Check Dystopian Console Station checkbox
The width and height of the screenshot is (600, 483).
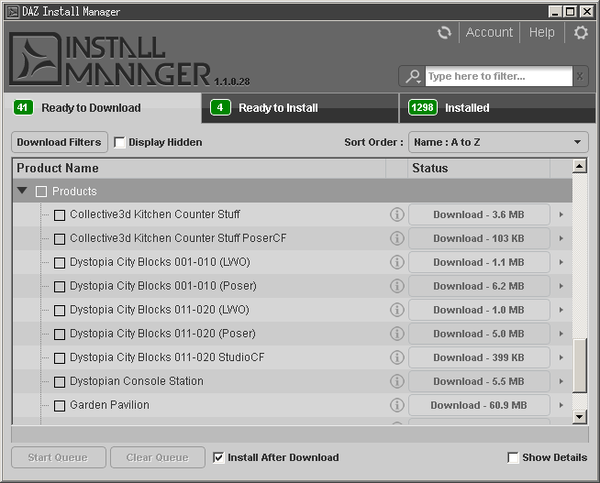59,382
